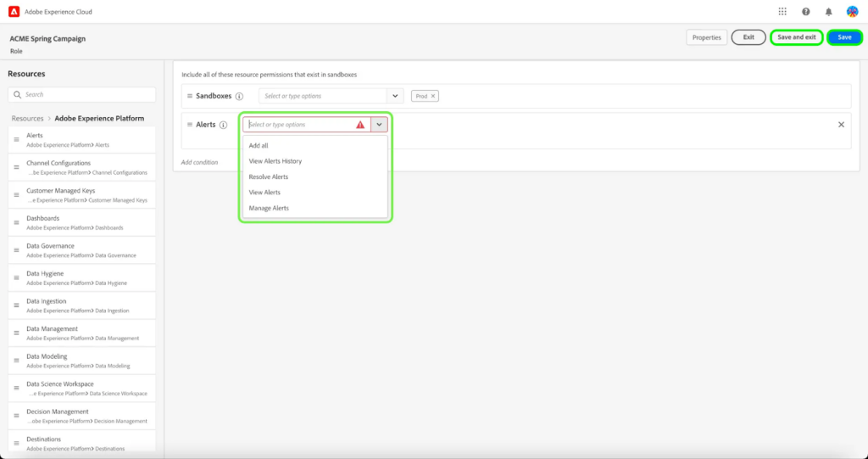Choose View Alerts History option
This screenshot has width=868, height=459.
tap(315, 161)
